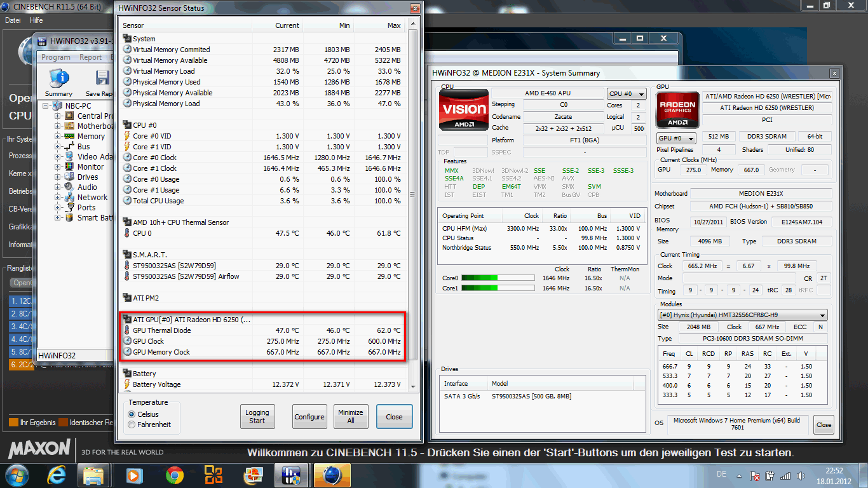
Task: Select the "GPU Memory Clock" sensor row
Action: tap(264, 352)
